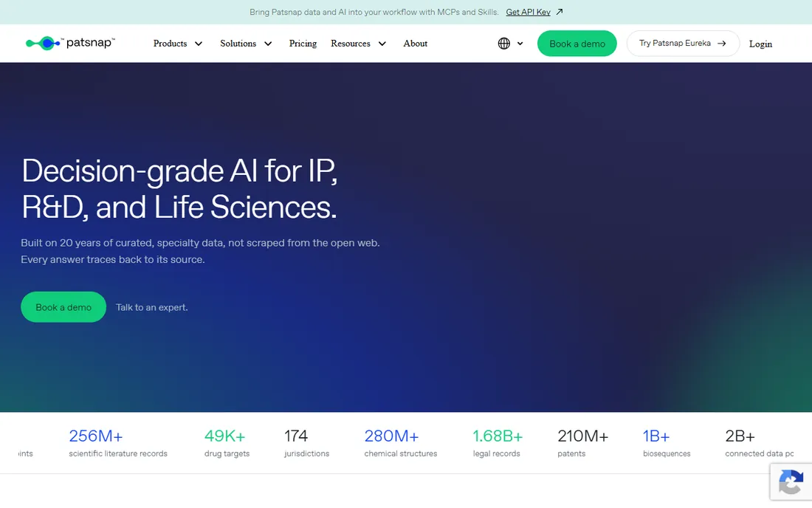Click the reCAPTCHA badge icon

(791, 481)
